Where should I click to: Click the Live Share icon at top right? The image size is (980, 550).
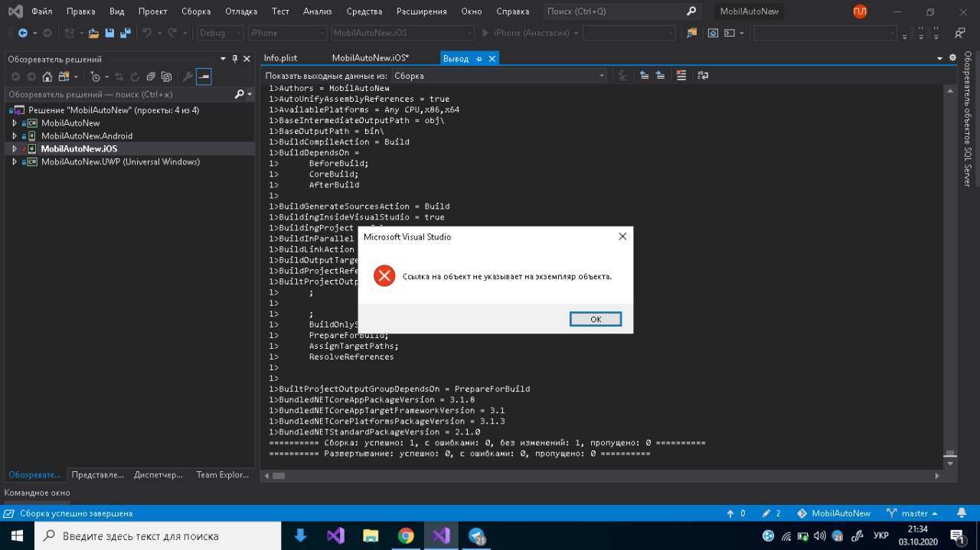[959, 33]
